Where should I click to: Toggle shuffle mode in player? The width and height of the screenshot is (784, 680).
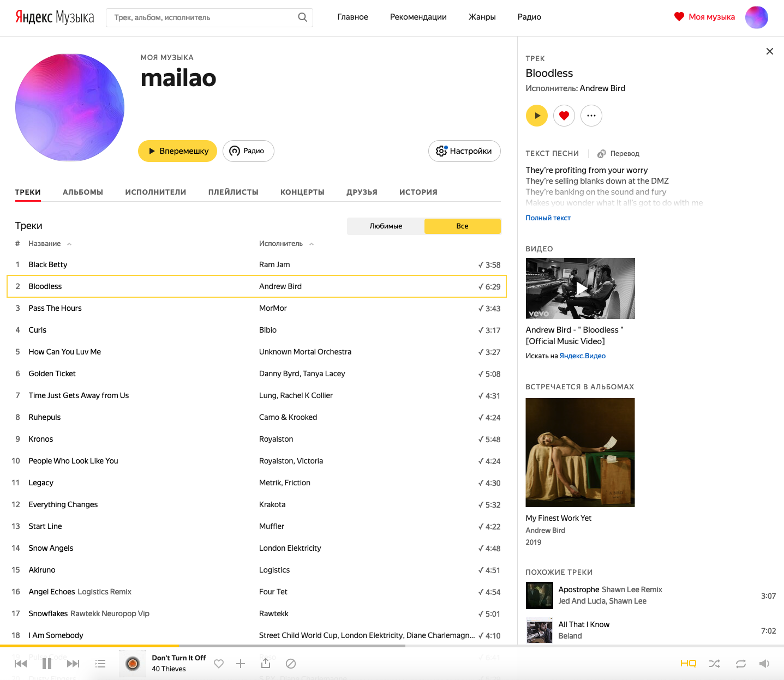(714, 664)
